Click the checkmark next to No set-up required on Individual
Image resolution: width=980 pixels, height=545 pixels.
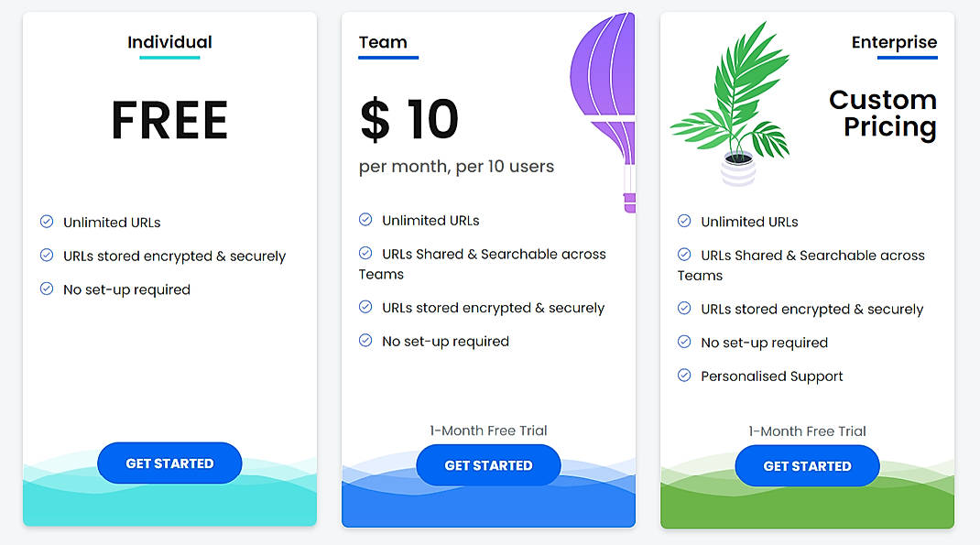(45, 289)
